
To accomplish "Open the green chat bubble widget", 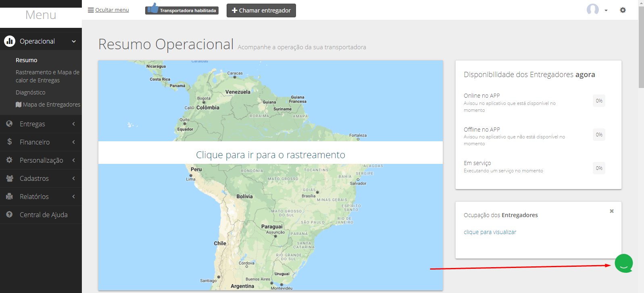I will 624,264.
